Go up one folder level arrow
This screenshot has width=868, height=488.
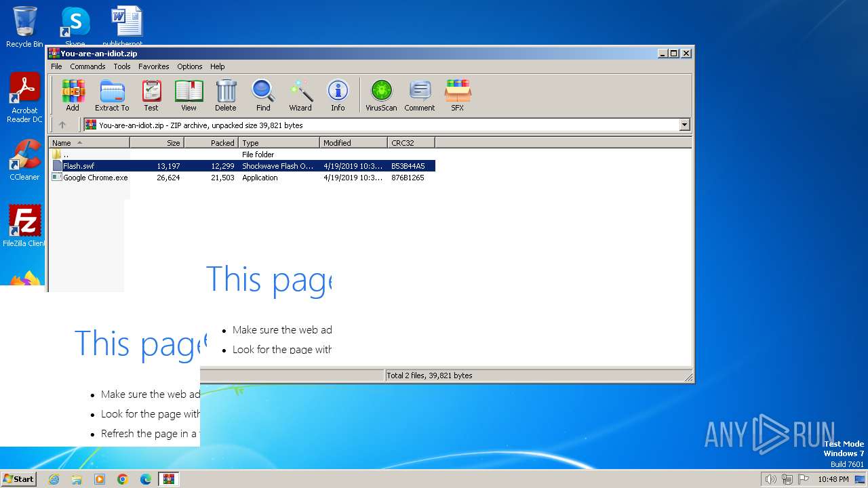point(62,125)
